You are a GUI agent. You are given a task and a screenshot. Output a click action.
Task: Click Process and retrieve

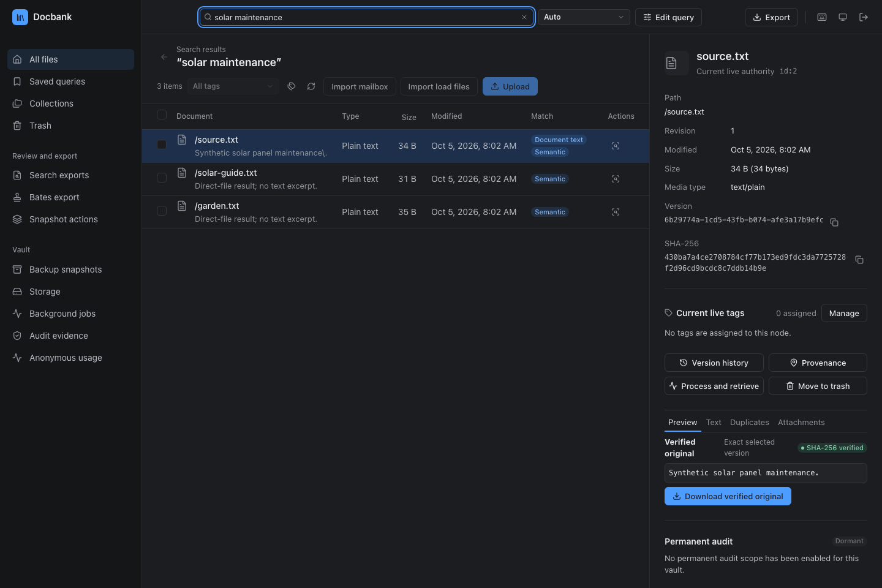click(x=714, y=386)
